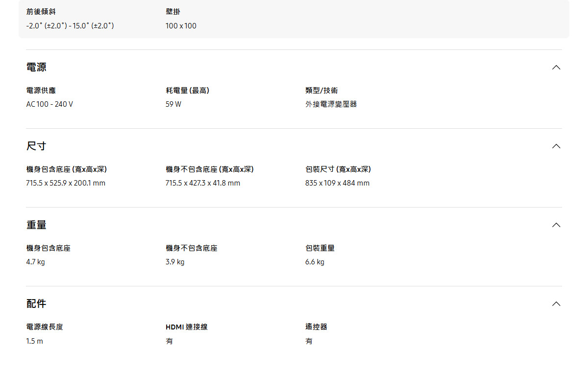This screenshot has height=374, width=588.
Task: Click the 1.5 m power cord length
Action: pyautogui.click(x=33, y=341)
